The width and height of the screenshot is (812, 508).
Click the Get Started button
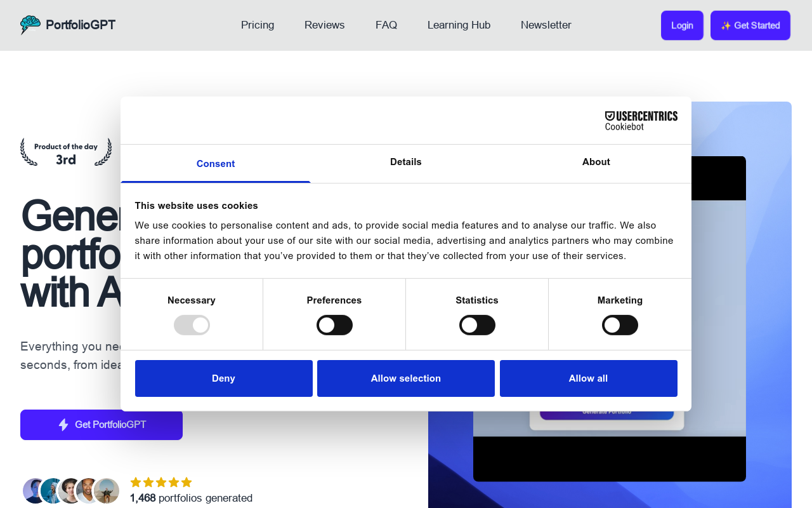pyautogui.click(x=750, y=25)
